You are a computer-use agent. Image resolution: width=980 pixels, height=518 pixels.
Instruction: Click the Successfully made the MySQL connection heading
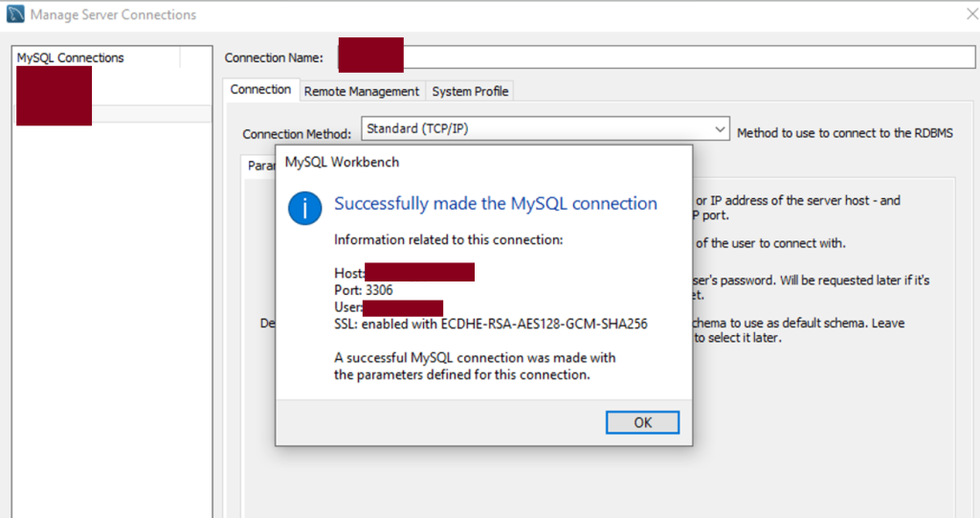tap(496, 203)
